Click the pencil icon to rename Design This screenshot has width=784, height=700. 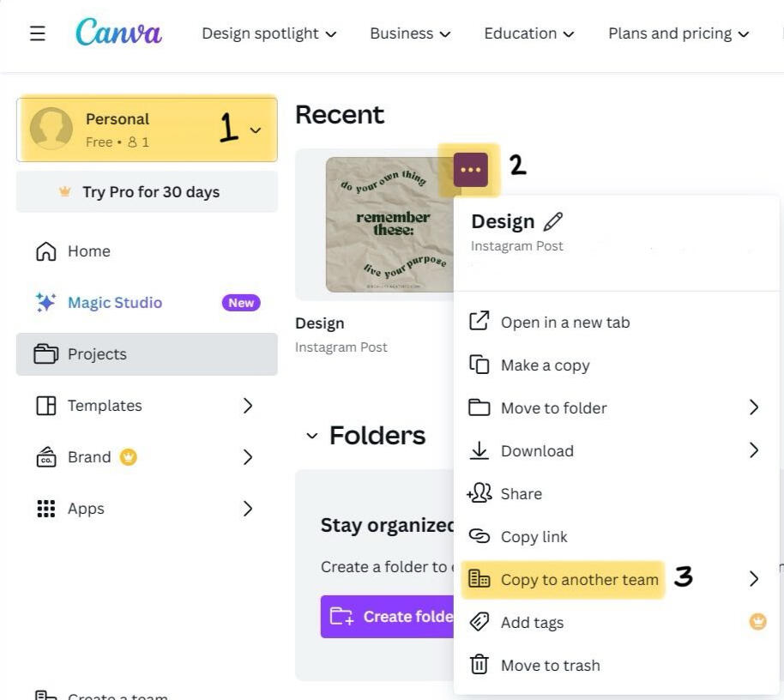[553, 222]
